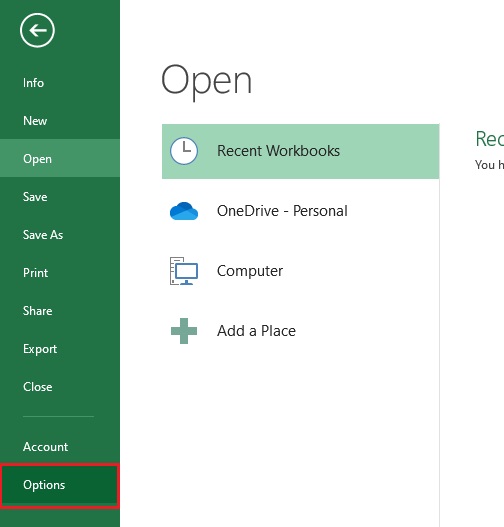Click Close to close the workbook
Viewport: 504px width, 527px height.
coord(60,387)
